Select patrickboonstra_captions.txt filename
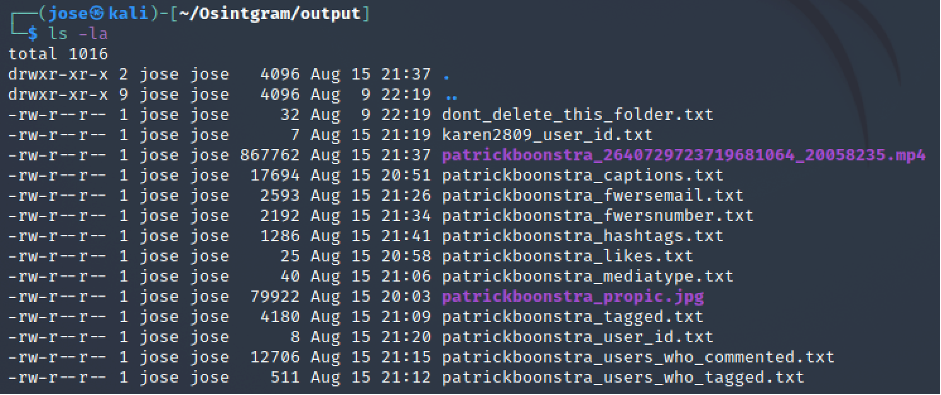Viewport: 941px width, 395px height. tap(582, 176)
